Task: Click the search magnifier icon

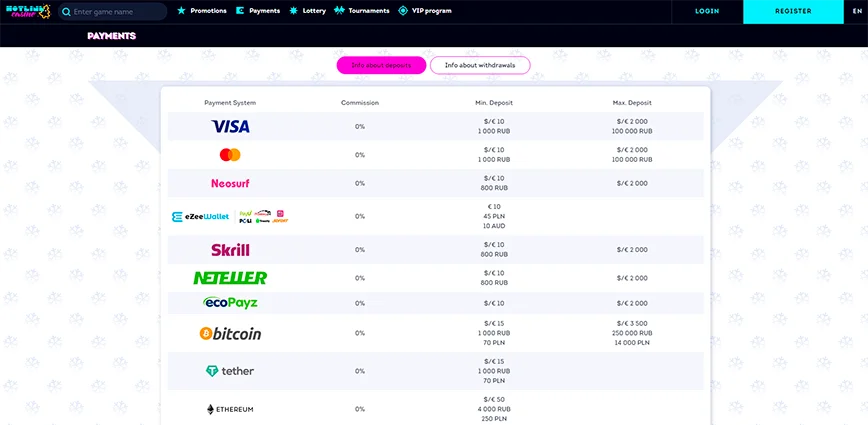Action: [66, 12]
